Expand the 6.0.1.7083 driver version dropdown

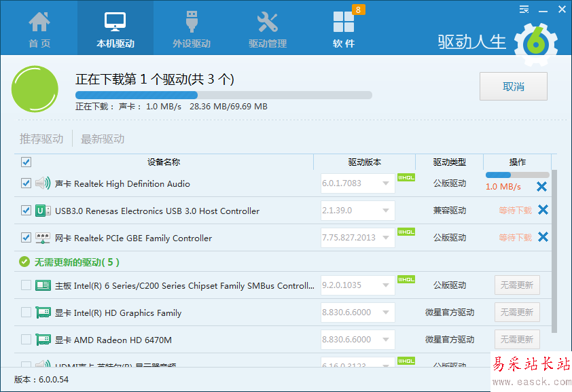(386, 183)
